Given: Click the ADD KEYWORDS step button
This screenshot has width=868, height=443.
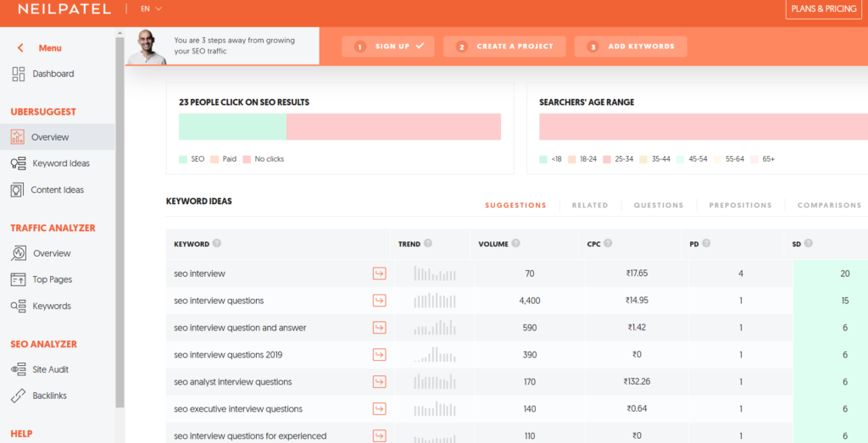Looking at the screenshot, I should [x=631, y=47].
